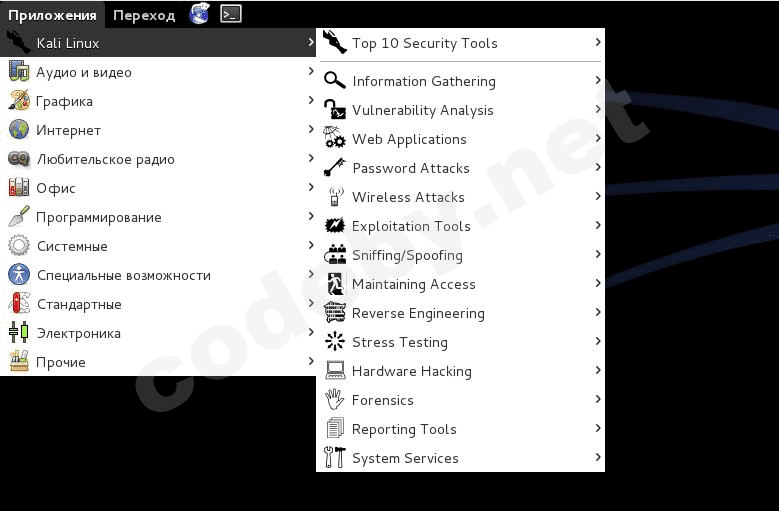
Task: Select Web Applications from the Kali menu
Action: point(409,139)
